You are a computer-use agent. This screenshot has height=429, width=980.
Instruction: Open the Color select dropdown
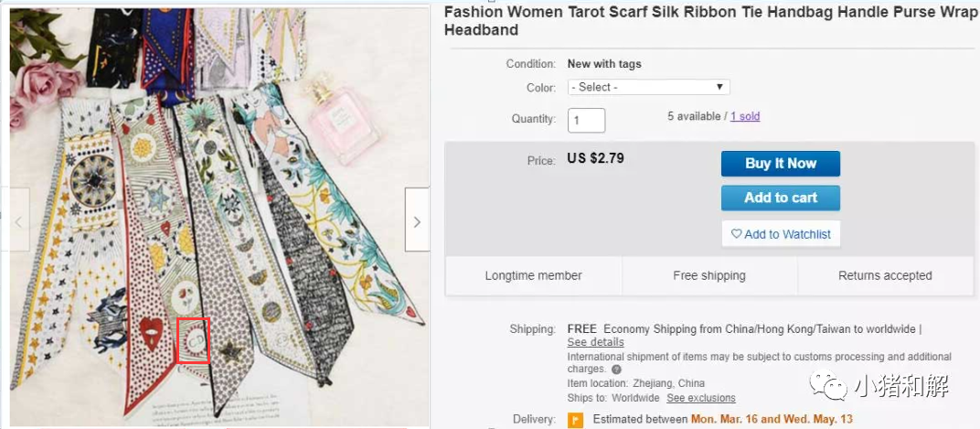coord(648,87)
